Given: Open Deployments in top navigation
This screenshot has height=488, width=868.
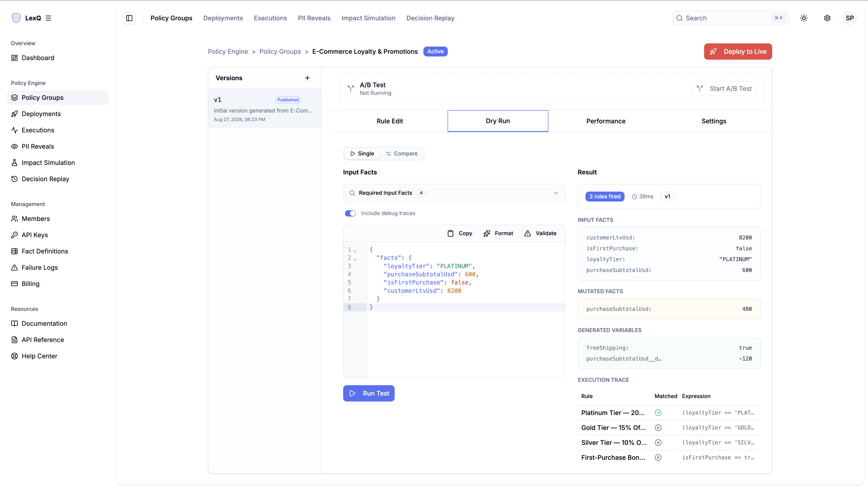Looking at the screenshot, I should [x=223, y=18].
